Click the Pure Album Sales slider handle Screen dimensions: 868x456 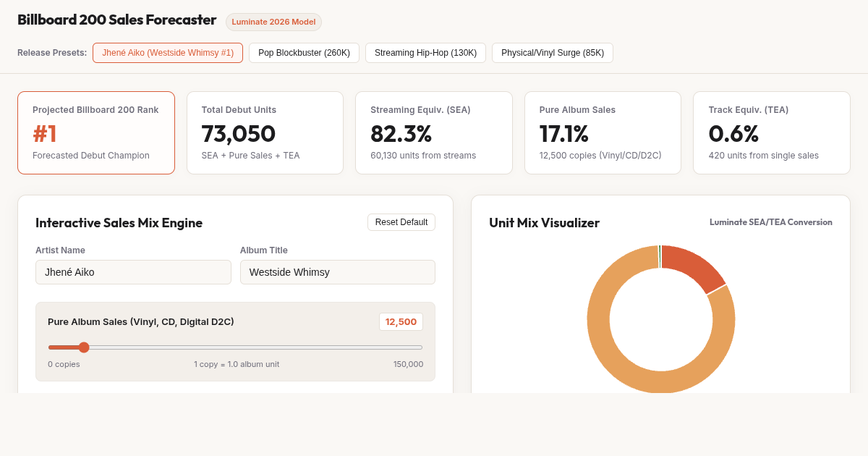click(x=84, y=347)
